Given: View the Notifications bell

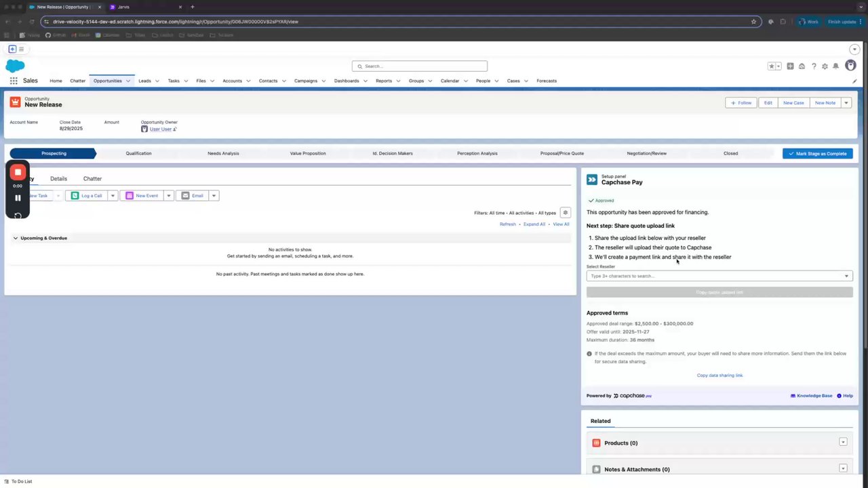Looking at the screenshot, I should (835, 66).
